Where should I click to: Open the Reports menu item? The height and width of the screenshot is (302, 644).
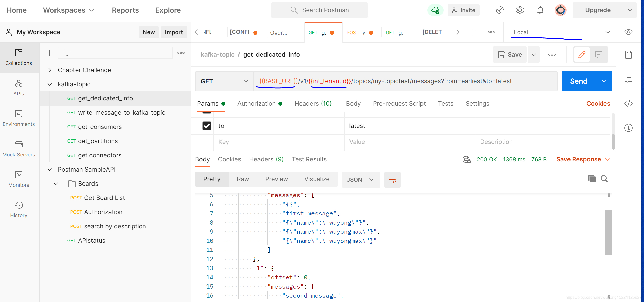125,10
